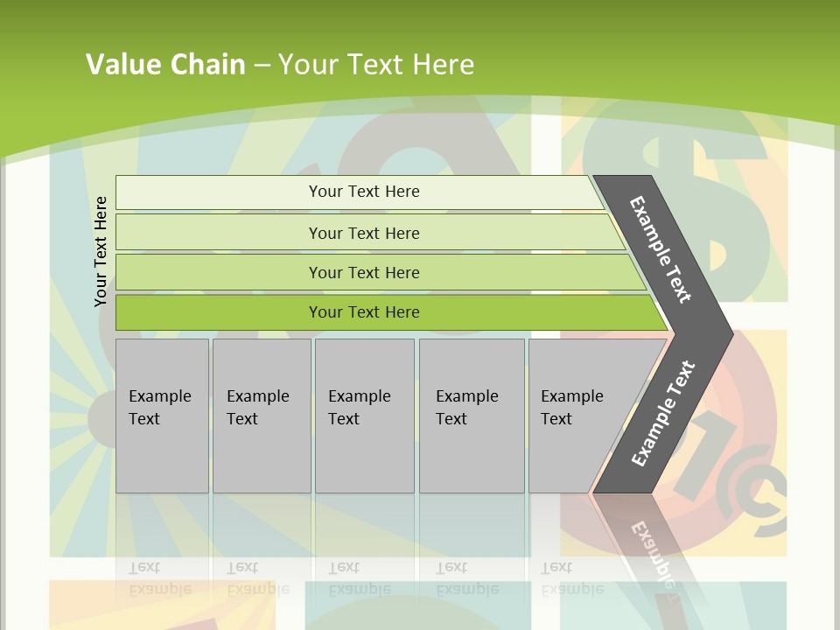Click the vertical 'Your Text Here' side label
Viewport: 840px width, 630px height.
(x=101, y=251)
